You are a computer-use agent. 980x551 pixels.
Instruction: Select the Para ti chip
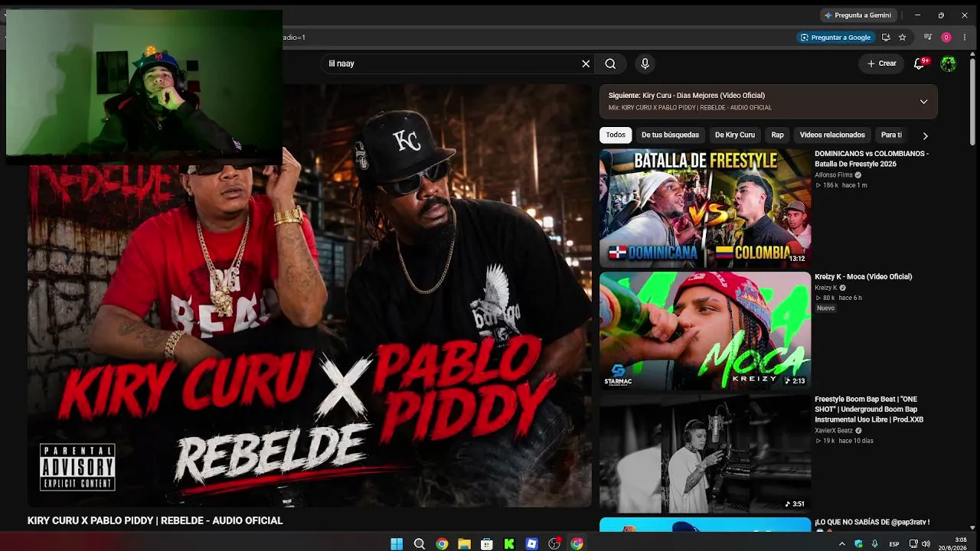pyautogui.click(x=891, y=135)
